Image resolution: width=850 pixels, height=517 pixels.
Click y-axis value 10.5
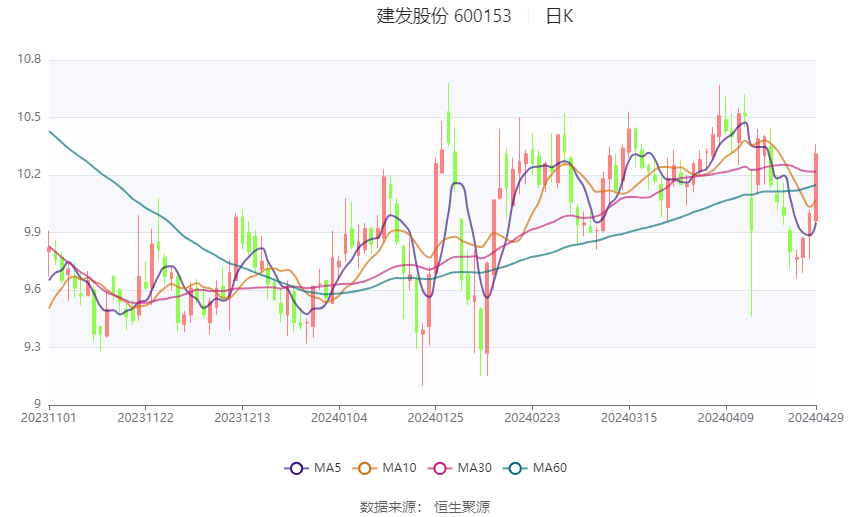coord(29,117)
